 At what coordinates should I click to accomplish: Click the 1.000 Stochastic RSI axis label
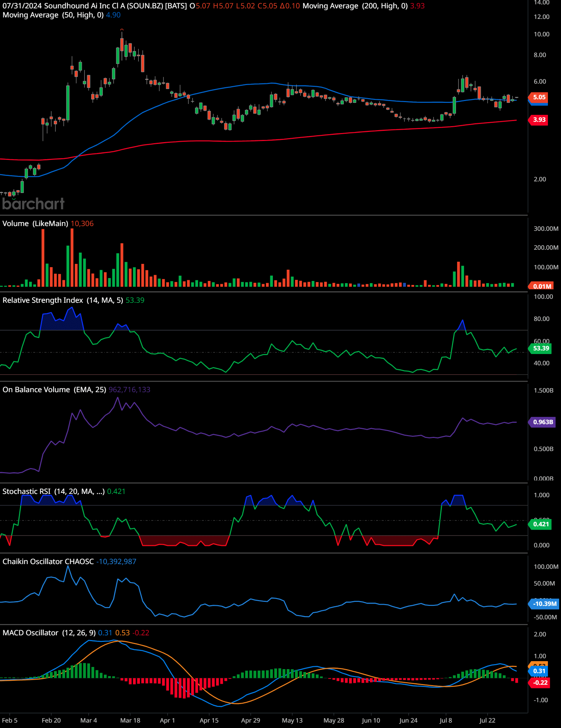tap(541, 495)
